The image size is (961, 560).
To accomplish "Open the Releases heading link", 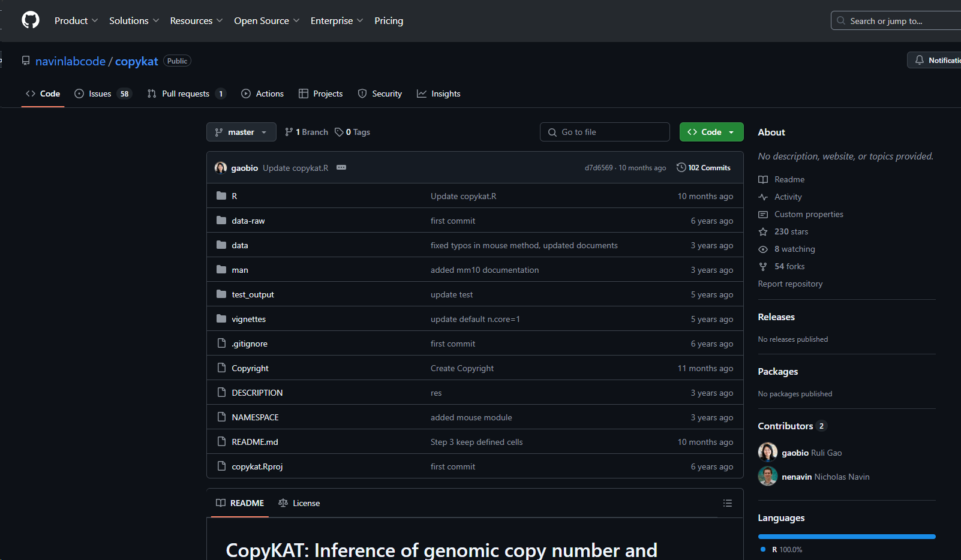I will point(776,317).
